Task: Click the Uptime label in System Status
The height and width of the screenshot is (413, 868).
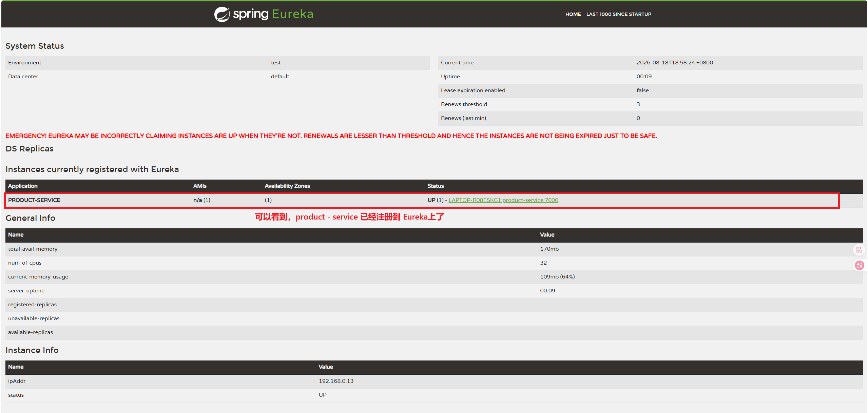Action: (450, 77)
